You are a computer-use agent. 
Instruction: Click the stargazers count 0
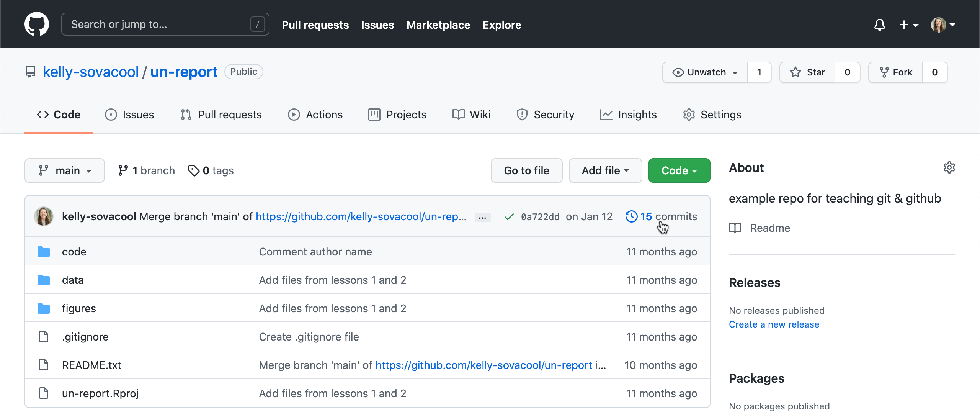[847, 72]
